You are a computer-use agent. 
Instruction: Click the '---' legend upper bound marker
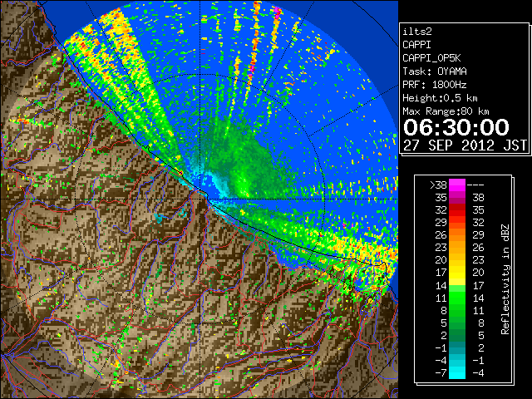tap(475, 185)
